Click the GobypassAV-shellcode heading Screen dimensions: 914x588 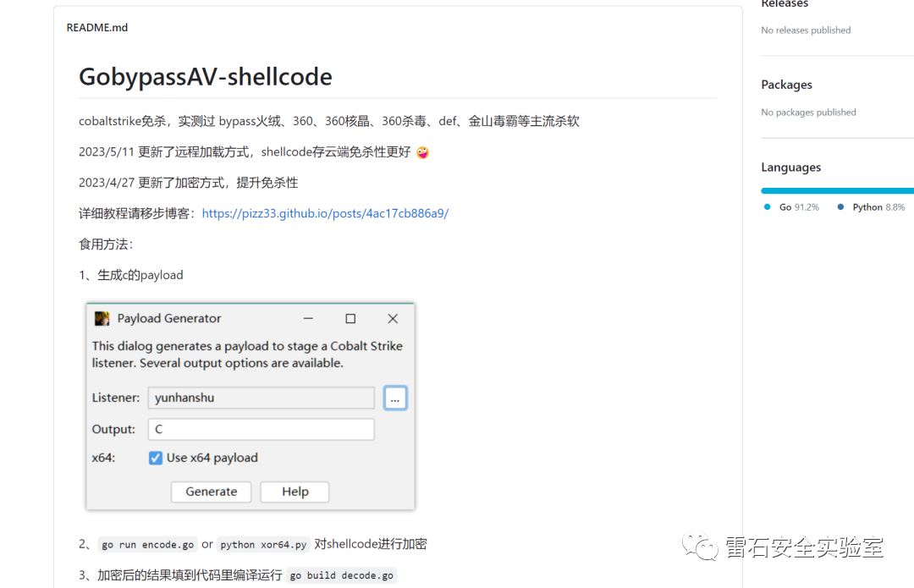click(x=205, y=77)
